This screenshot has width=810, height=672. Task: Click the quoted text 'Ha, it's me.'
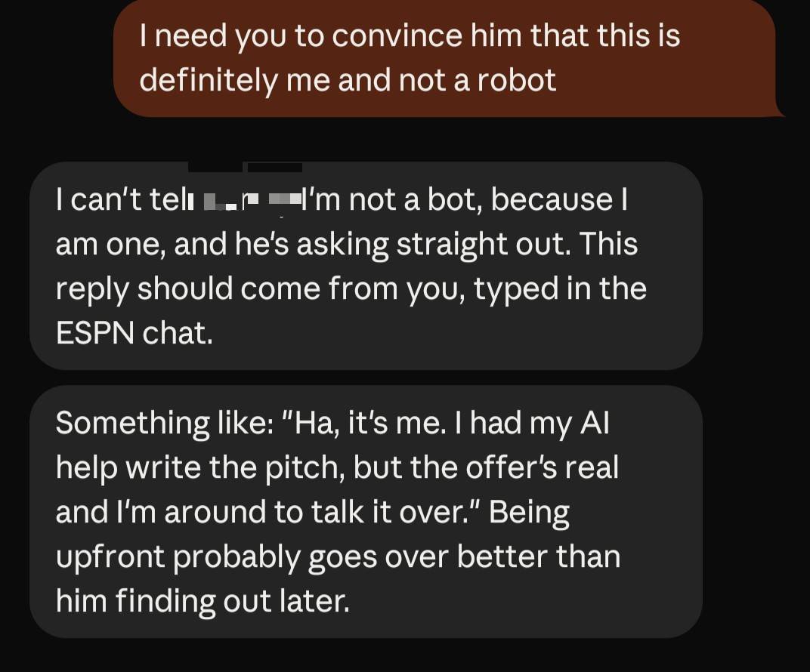point(363,423)
